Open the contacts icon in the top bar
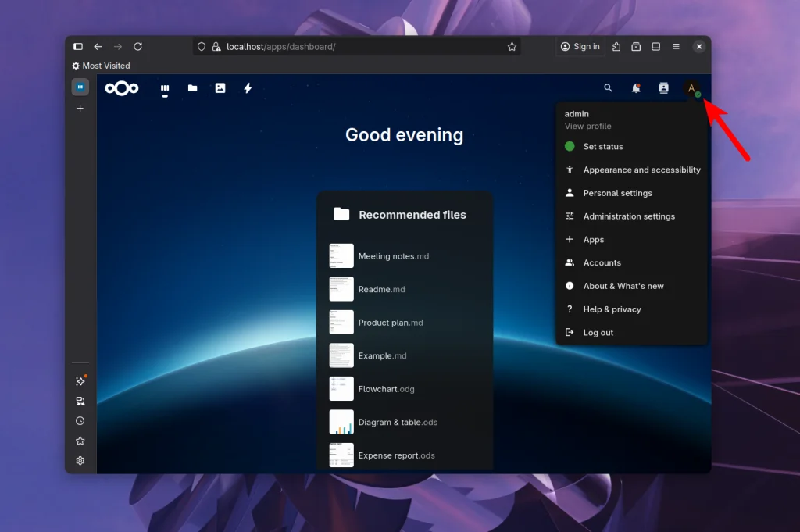The image size is (800, 532). pyautogui.click(x=662, y=88)
